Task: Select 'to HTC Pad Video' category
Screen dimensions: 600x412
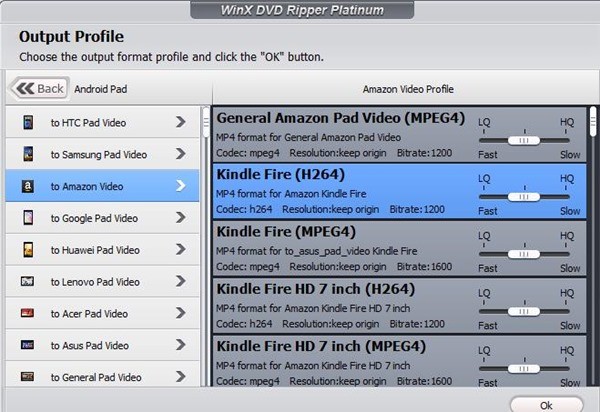Action: tap(103, 122)
